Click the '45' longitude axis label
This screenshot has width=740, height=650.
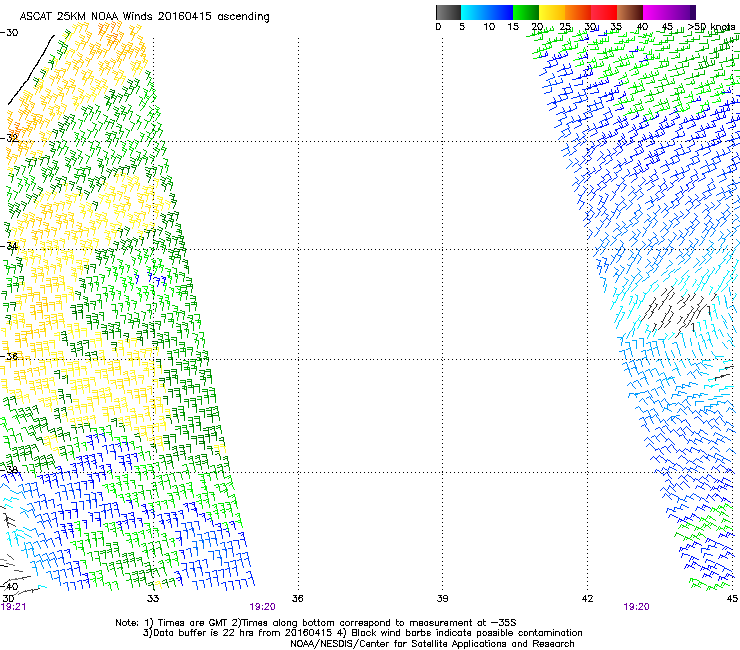tap(732, 599)
